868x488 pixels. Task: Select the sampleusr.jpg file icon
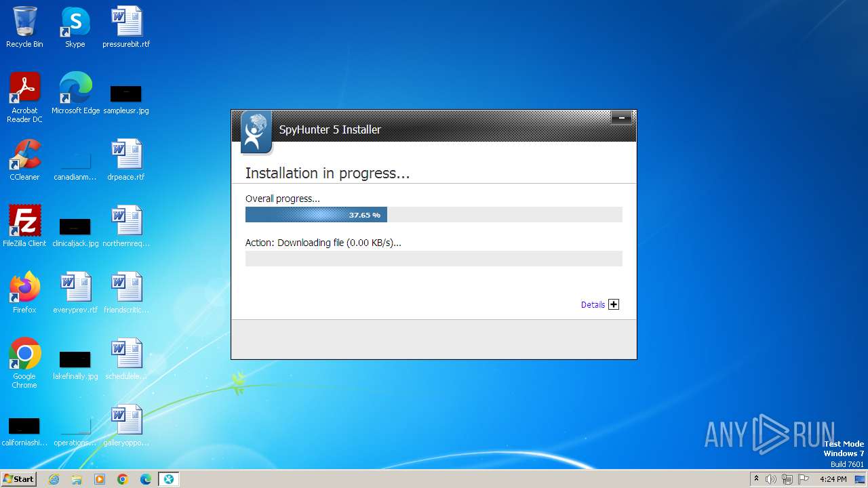click(126, 94)
